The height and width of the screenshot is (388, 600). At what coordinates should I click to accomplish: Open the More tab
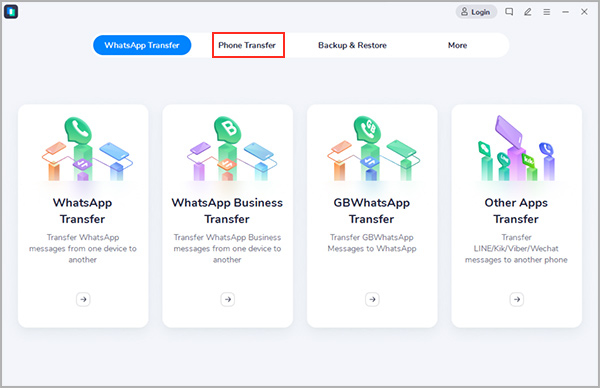tap(457, 45)
